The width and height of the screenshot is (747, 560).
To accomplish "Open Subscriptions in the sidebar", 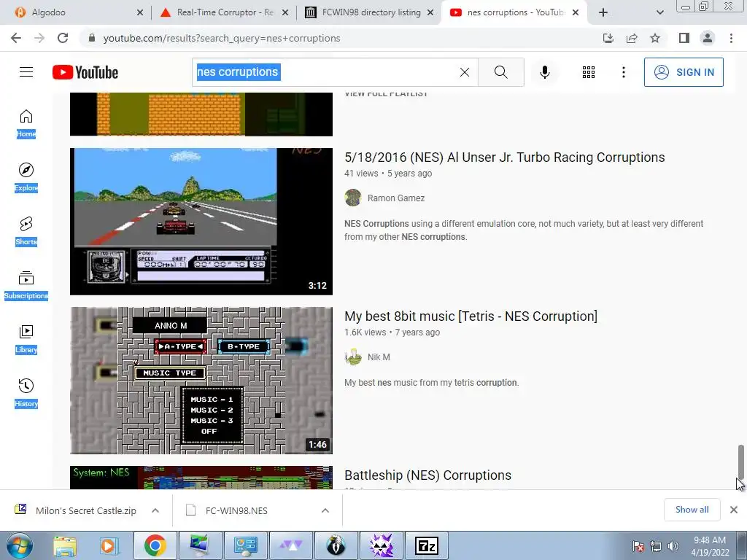I will 26,286.
